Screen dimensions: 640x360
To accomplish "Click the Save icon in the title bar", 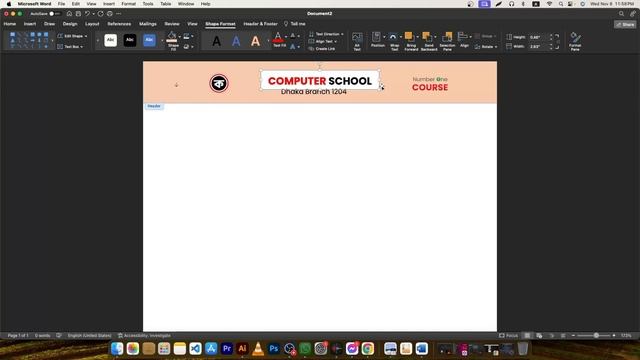I will click(x=78, y=14).
